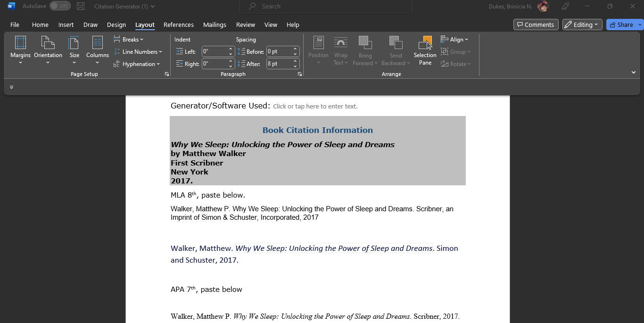Click the 'New York' line
This screenshot has height=323, width=644.
190,172
